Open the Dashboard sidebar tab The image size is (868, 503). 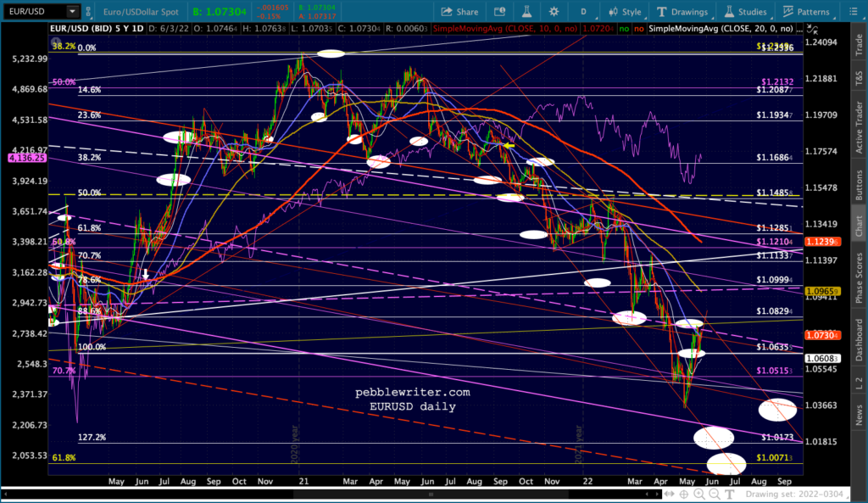tap(859, 339)
